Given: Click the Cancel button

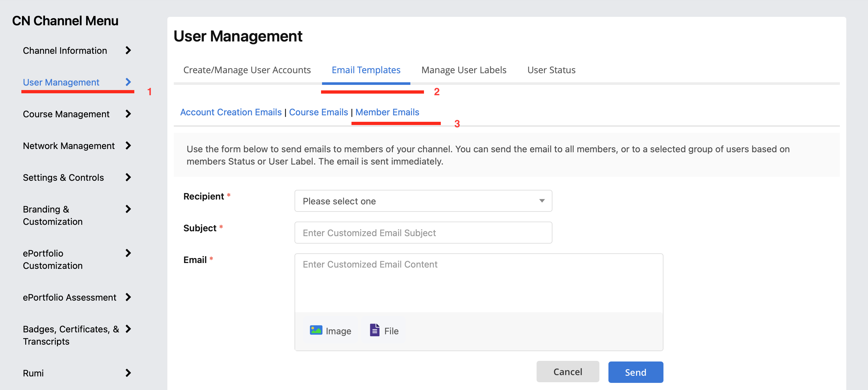Looking at the screenshot, I should (x=568, y=372).
